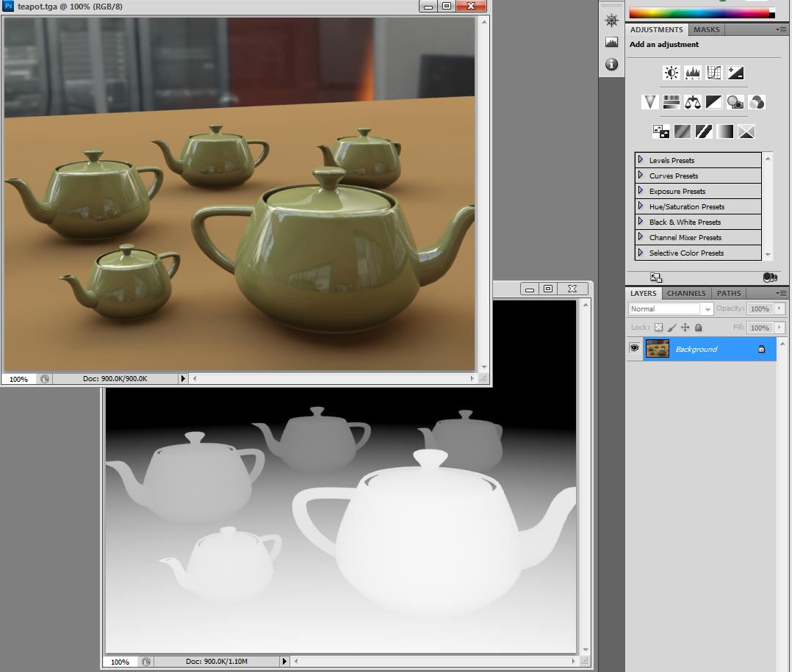Open the Navigator panel ship-wheel icon

pos(612,21)
